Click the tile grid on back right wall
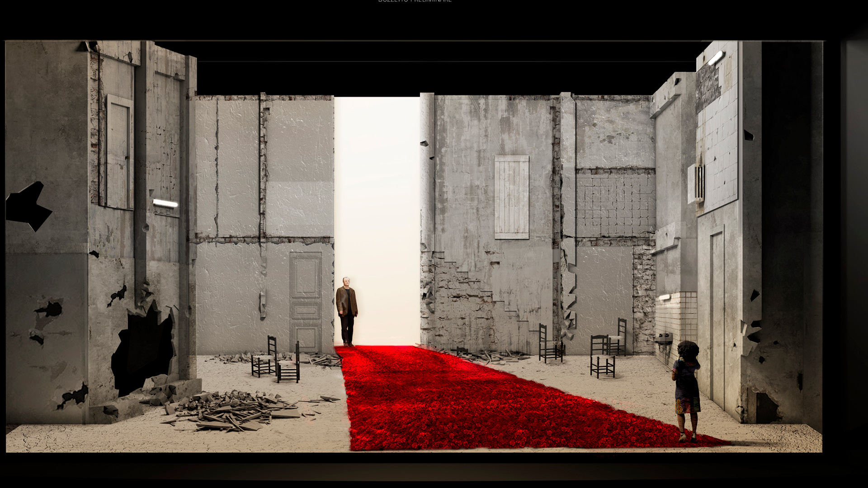868x488 pixels. point(615,204)
